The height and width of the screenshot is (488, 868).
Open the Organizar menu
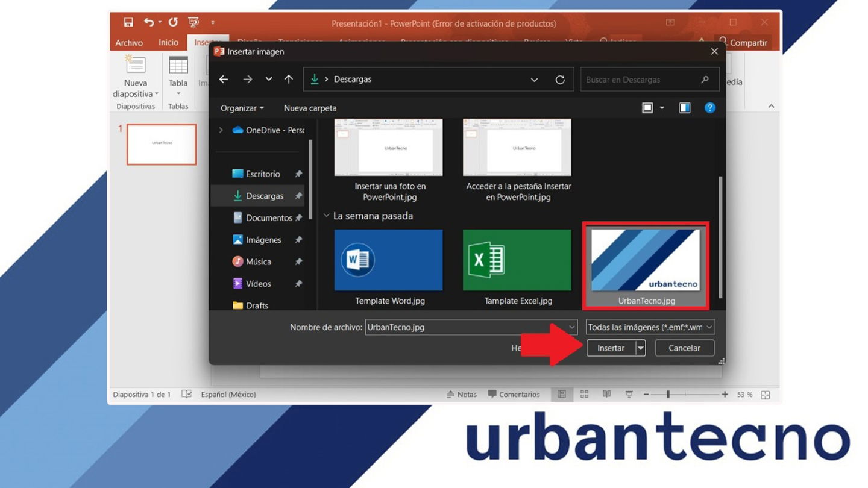click(242, 108)
